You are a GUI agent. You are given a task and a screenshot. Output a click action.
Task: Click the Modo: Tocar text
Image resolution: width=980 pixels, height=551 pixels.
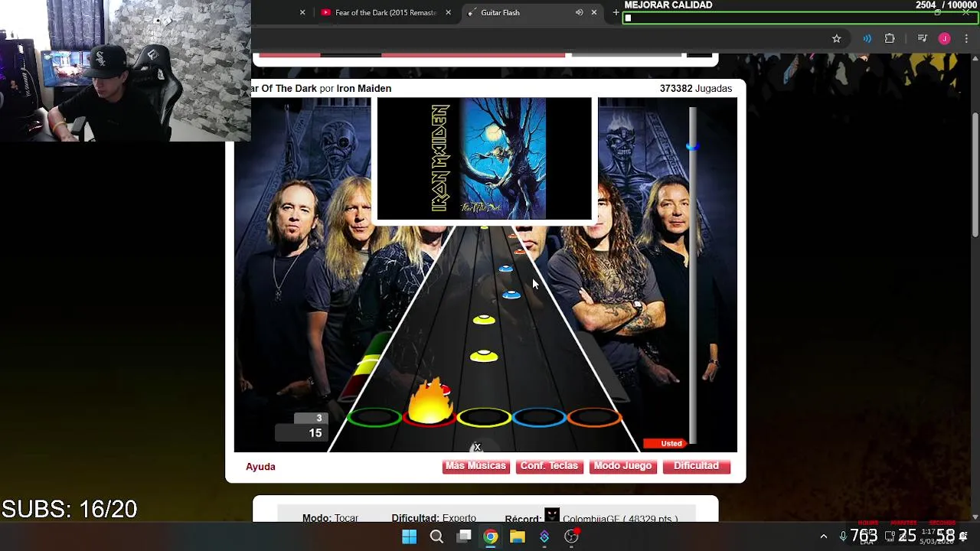330,518
